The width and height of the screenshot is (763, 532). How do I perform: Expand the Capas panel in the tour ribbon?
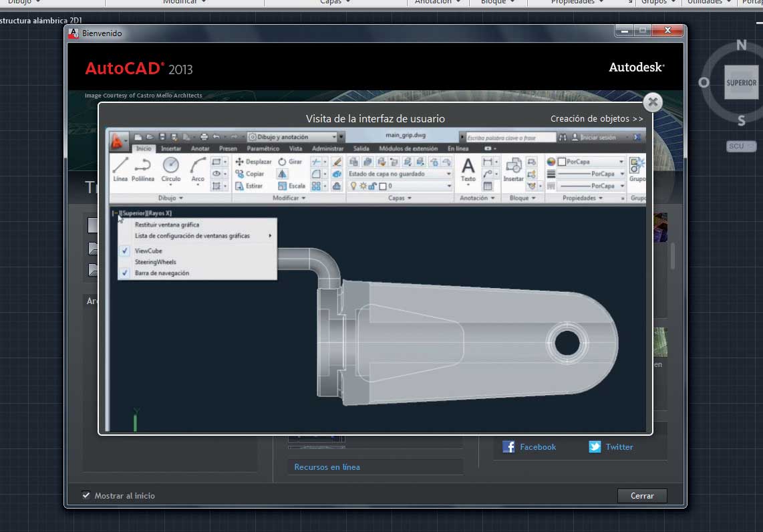pyautogui.click(x=400, y=198)
